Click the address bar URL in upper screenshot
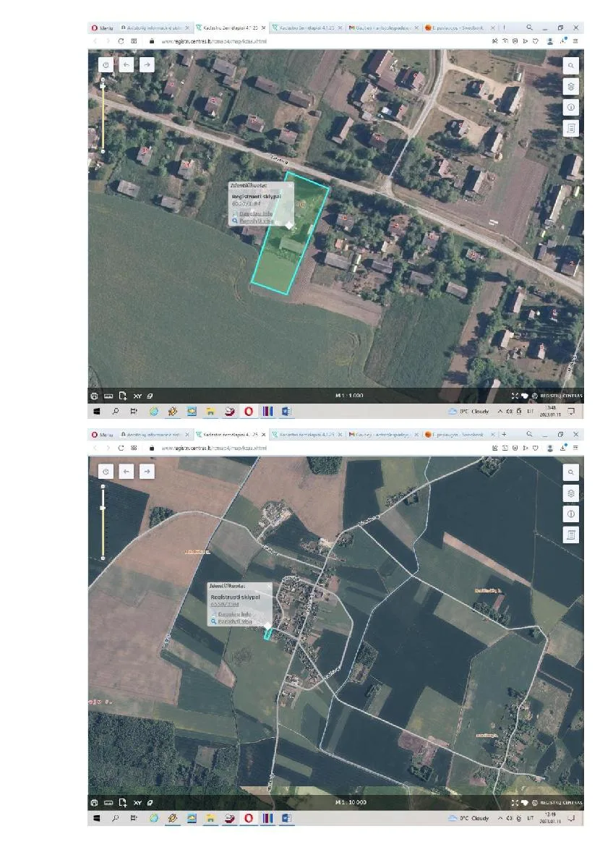Image resolution: width=613 pixels, height=868 pixels. (214, 41)
